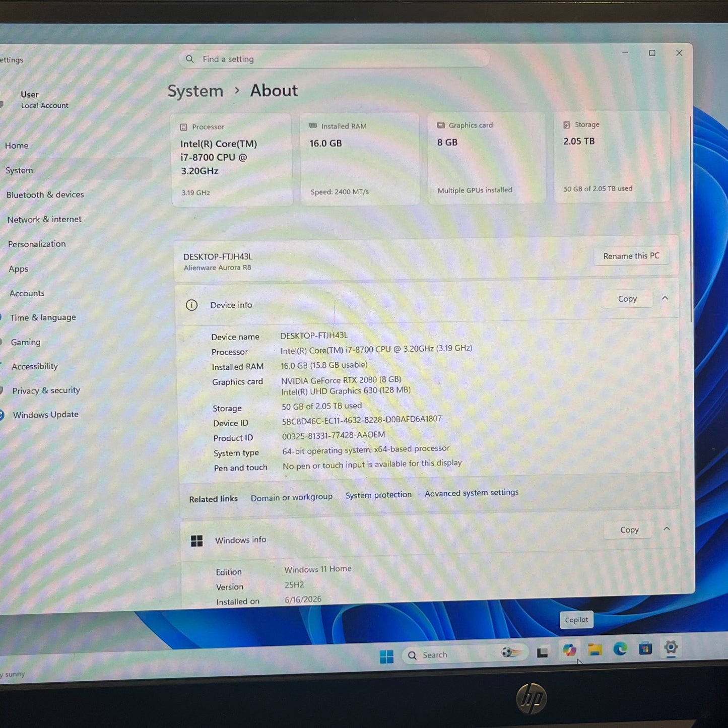
Task: Click the Storage row 50 GB value
Action: tap(321, 406)
